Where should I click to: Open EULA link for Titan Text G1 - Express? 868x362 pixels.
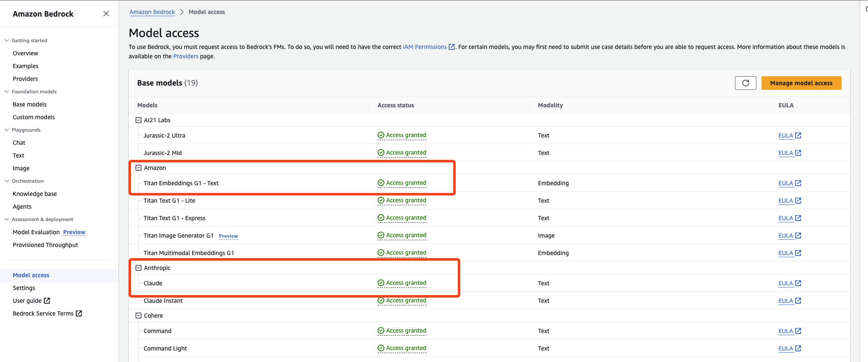point(790,218)
